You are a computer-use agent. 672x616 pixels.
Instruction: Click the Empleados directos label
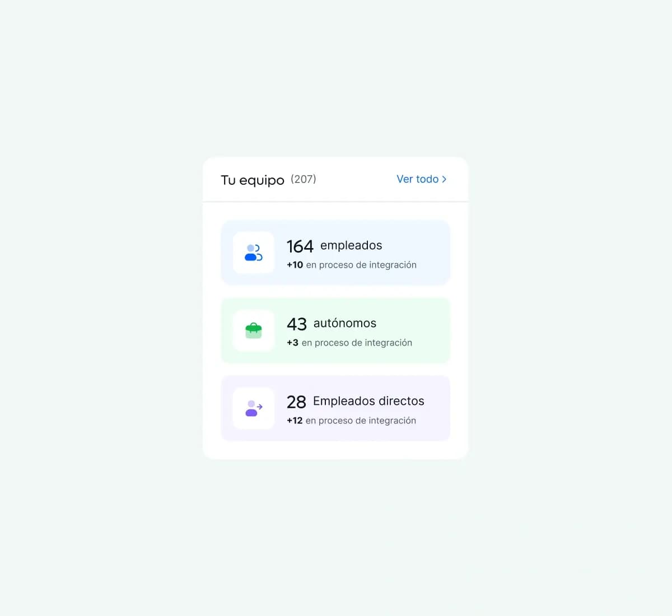[x=368, y=401]
